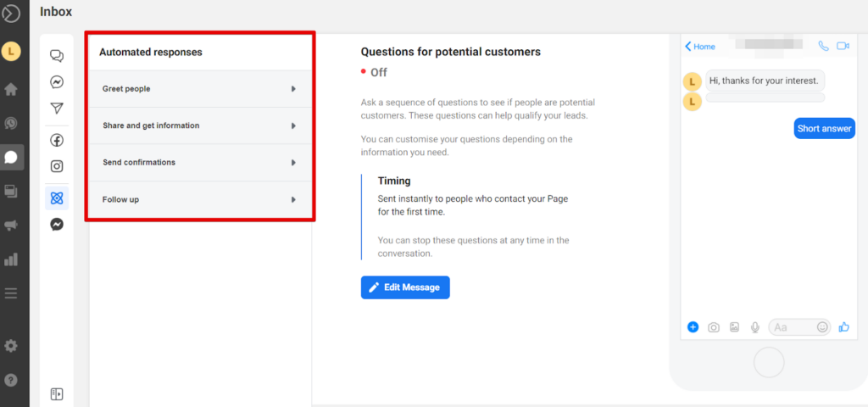This screenshot has height=407, width=868.
Task: Click the Home icon in dark sidebar
Action: 11,89
